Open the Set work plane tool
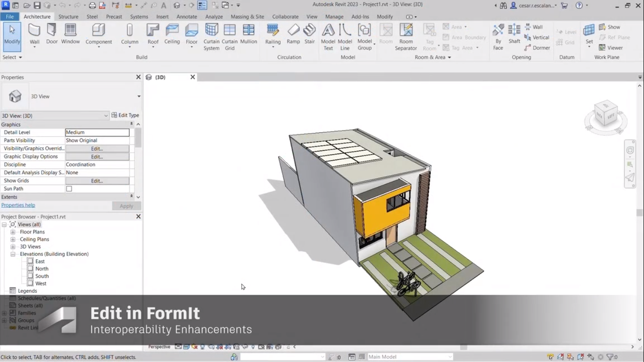The height and width of the screenshot is (362, 644). coord(589,35)
